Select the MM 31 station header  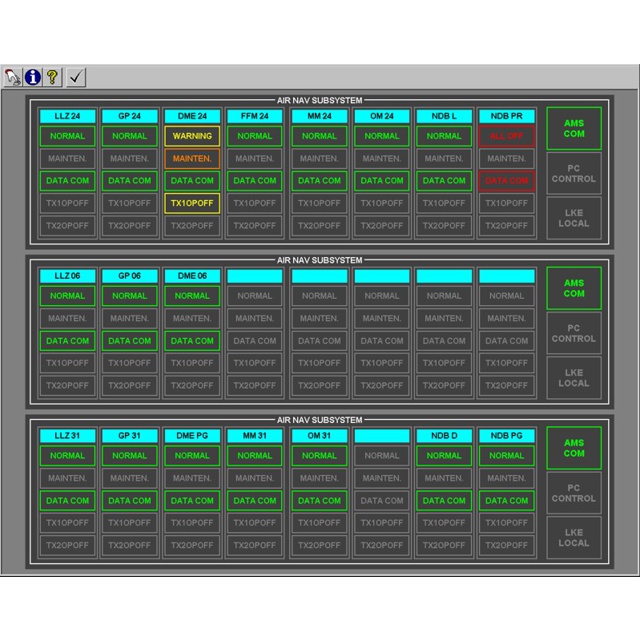[x=255, y=436]
